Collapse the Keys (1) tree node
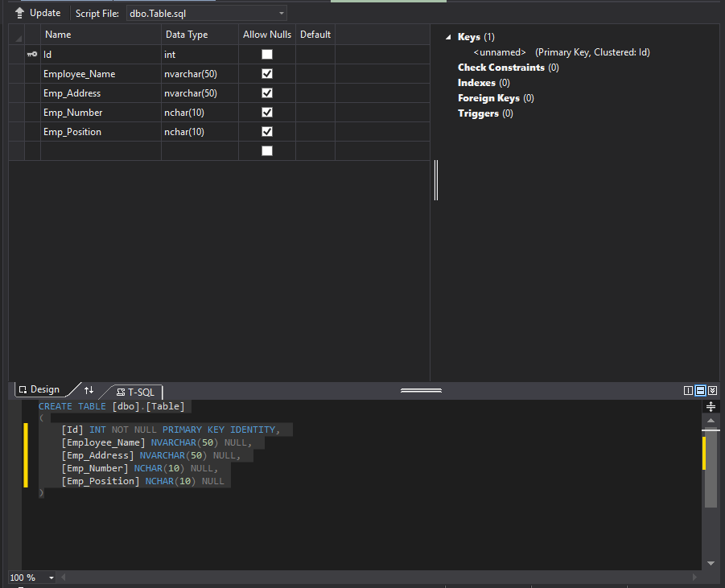Image resolution: width=725 pixels, height=588 pixels. click(x=447, y=36)
